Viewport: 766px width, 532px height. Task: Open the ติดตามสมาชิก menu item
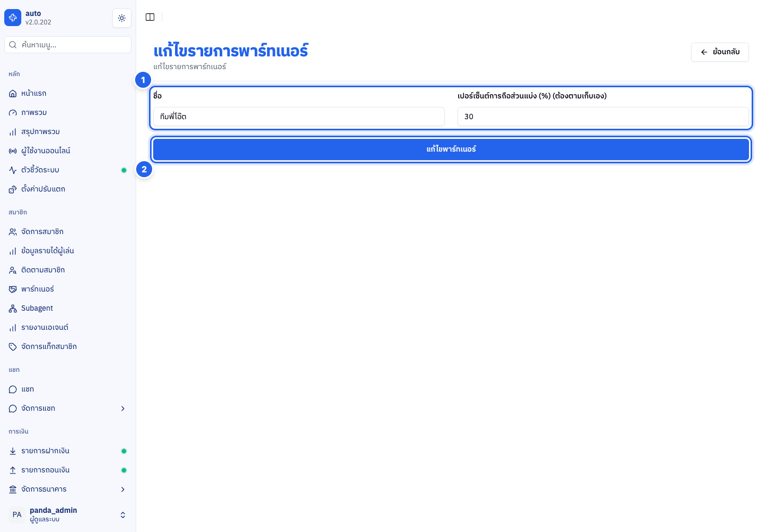coord(68,270)
